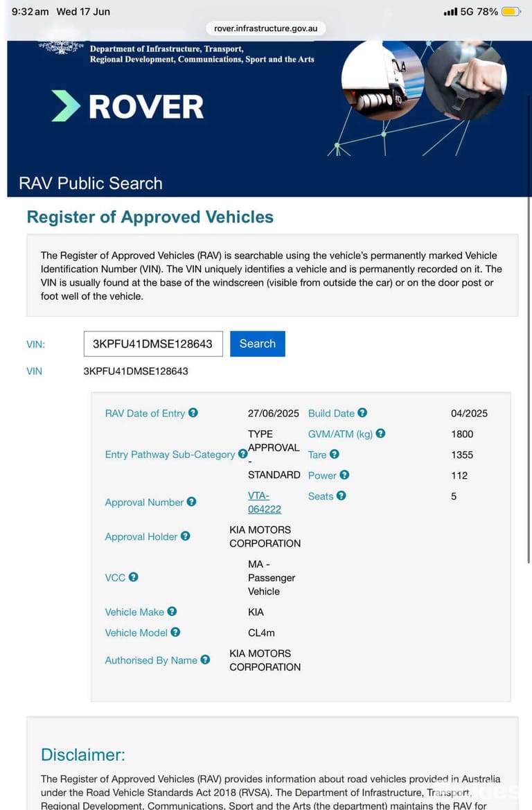Viewport: 532px width, 810px height.
Task: Click the GVM/ATM (kg) help icon
Action: click(381, 434)
